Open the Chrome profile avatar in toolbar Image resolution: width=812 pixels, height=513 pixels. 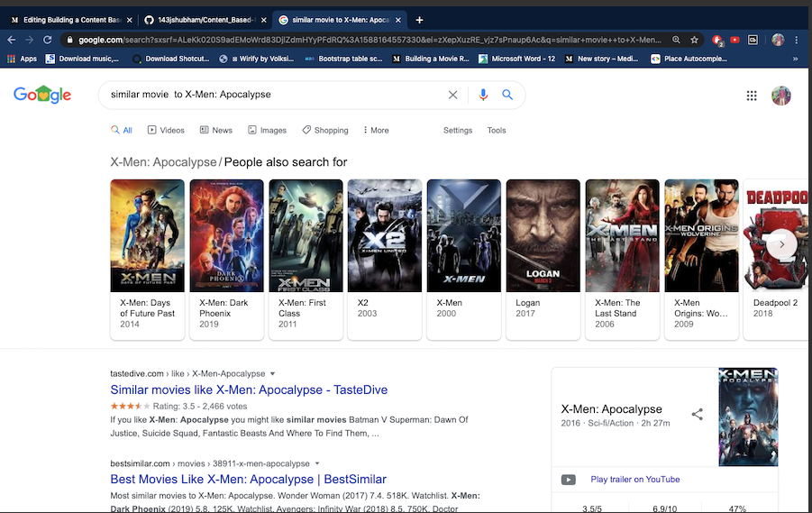[778, 40]
